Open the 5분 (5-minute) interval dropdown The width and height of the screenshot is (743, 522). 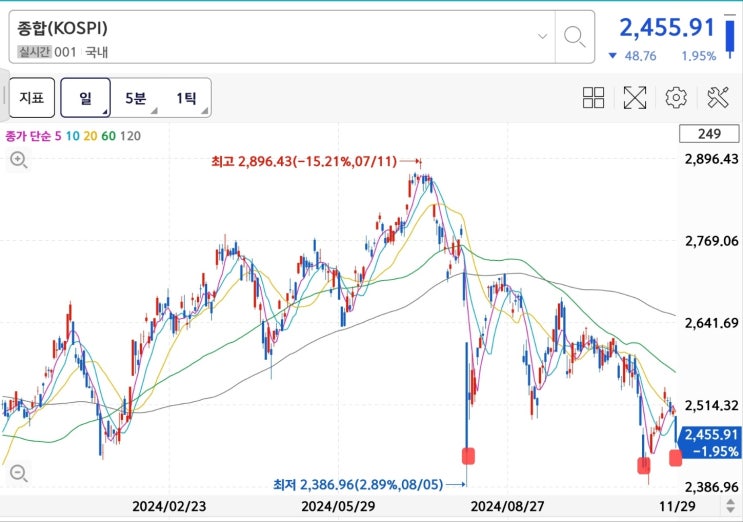click(136, 98)
